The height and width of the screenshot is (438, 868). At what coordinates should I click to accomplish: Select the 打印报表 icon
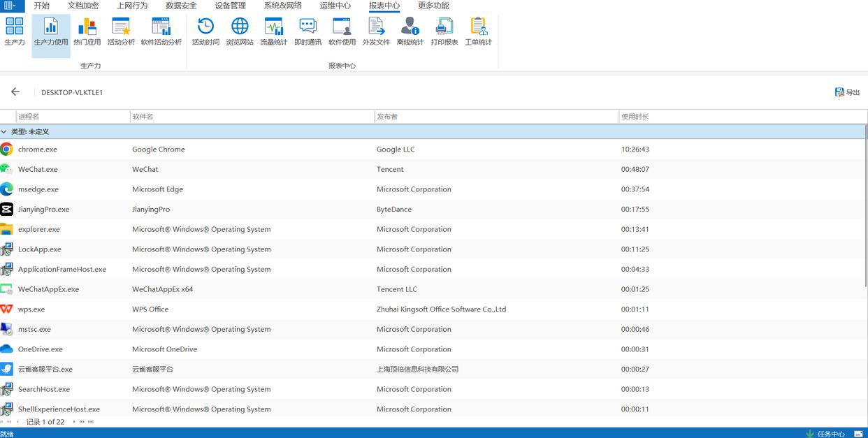(x=444, y=31)
